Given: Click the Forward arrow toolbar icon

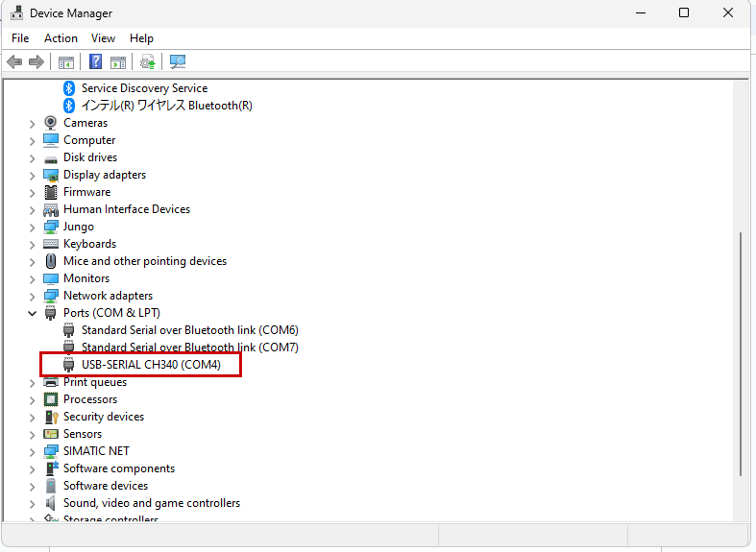Looking at the screenshot, I should (x=37, y=61).
